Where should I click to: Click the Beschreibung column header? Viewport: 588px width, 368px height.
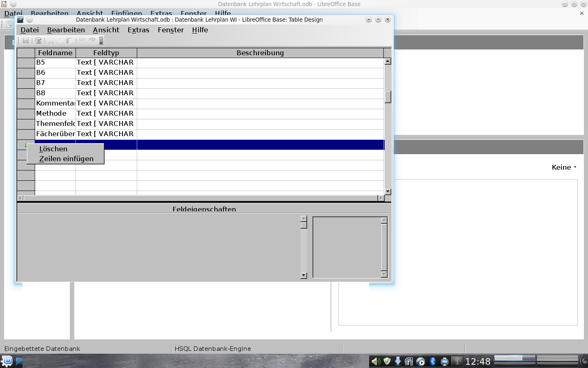click(x=260, y=53)
